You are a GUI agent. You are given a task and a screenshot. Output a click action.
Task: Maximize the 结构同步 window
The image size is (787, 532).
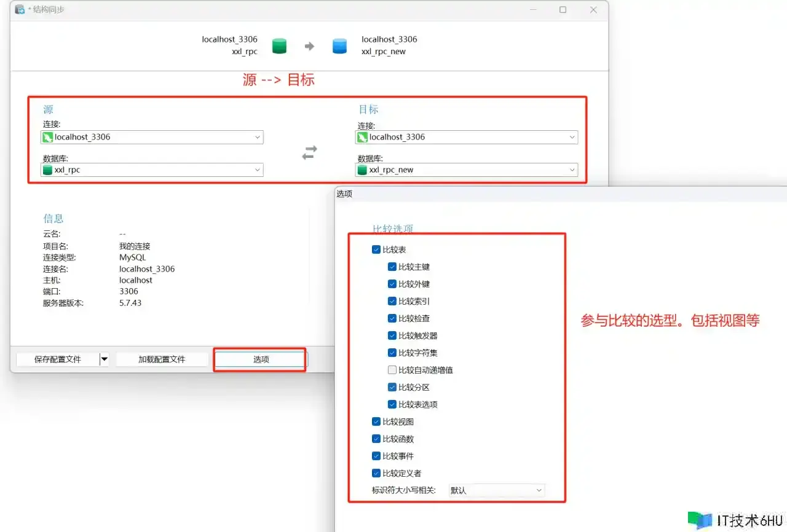click(563, 10)
